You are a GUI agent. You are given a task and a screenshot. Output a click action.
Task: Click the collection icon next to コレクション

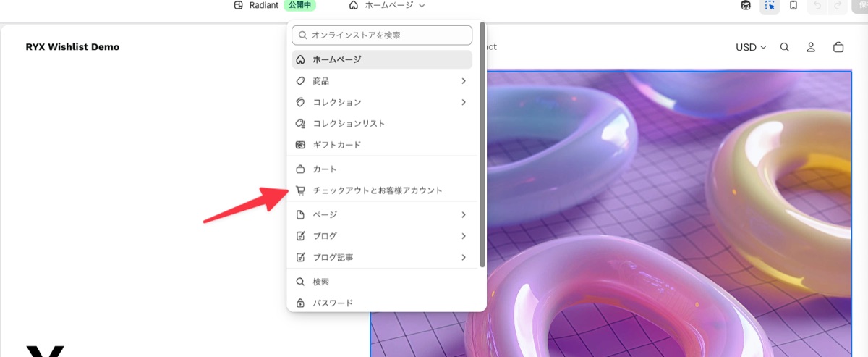pos(301,102)
